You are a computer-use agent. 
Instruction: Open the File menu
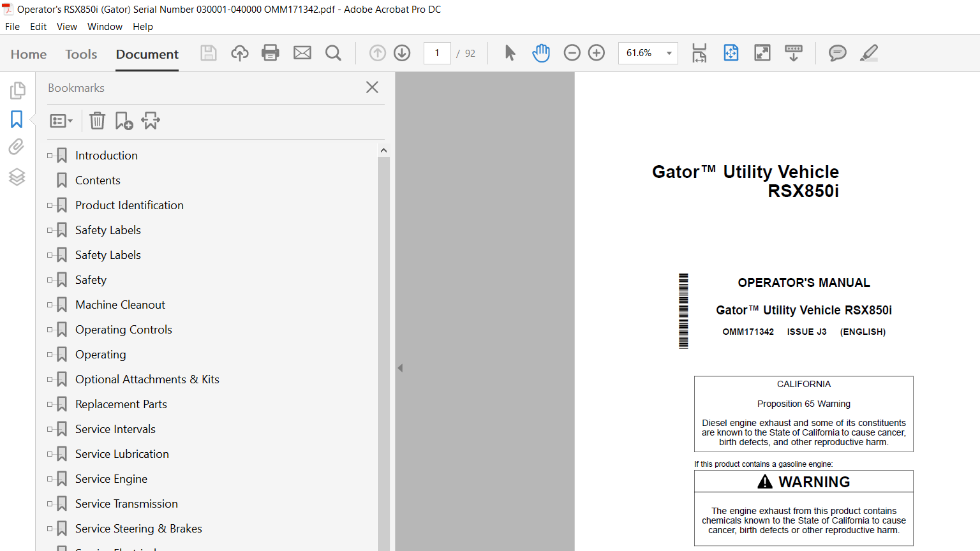[12, 27]
